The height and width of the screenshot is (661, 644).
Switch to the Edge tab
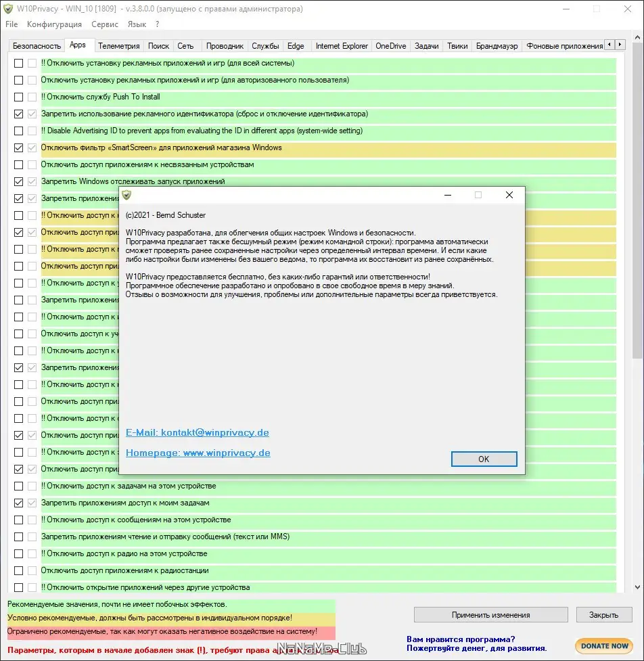pos(296,46)
